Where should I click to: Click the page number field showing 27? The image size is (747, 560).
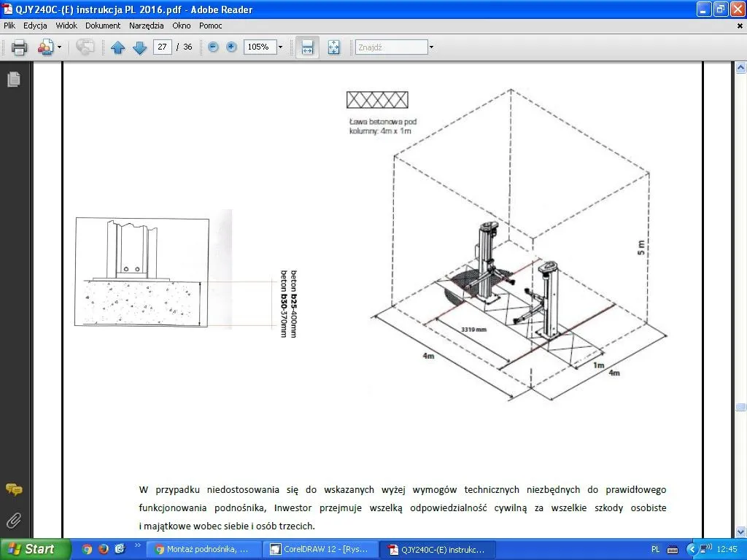coord(162,47)
